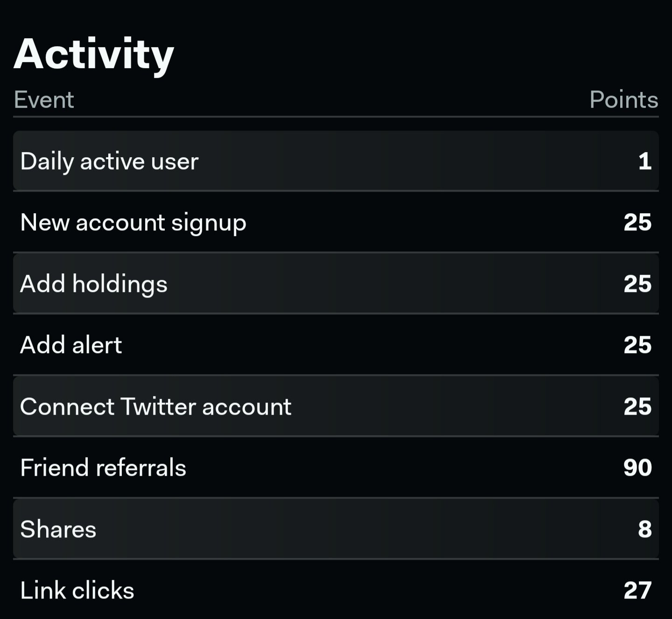Open the New account signup event
This screenshot has height=619, width=672.
click(x=336, y=222)
